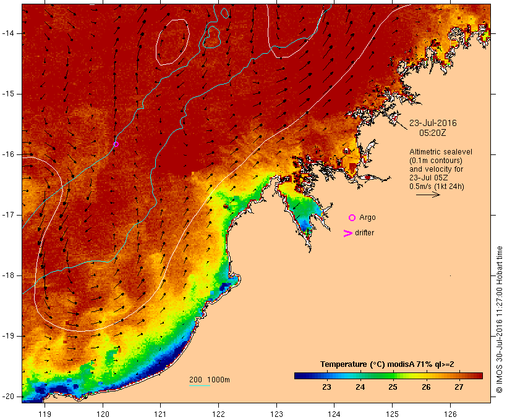
Task: Click the longitude label 119
Action: click(x=45, y=414)
